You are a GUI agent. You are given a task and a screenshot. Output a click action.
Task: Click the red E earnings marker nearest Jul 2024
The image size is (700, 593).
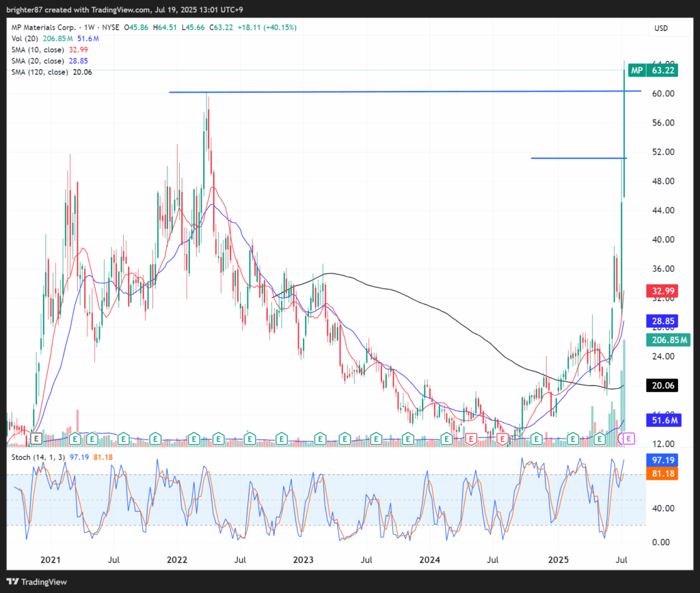tap(502, 439)
